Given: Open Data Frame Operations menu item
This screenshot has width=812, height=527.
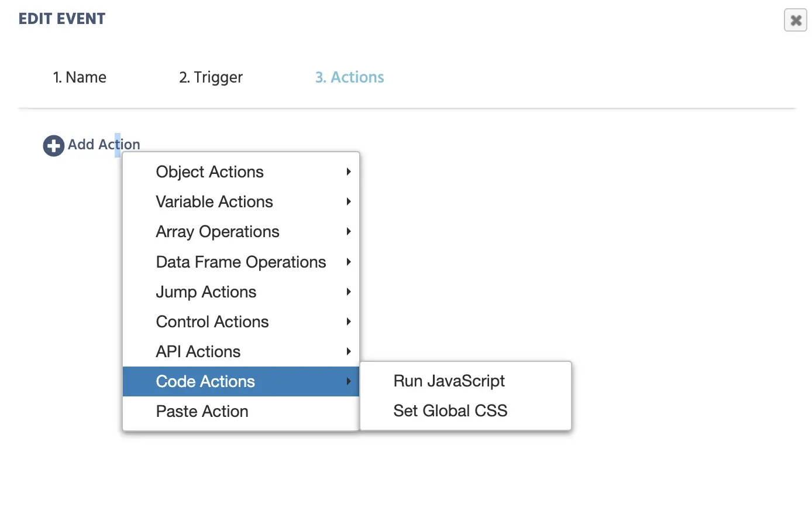Looking at the screenshot, I should coord(240,262).
